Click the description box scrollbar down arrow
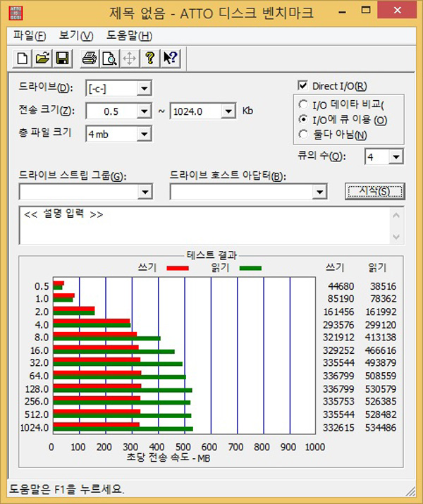423x504 pixels. 398,238
